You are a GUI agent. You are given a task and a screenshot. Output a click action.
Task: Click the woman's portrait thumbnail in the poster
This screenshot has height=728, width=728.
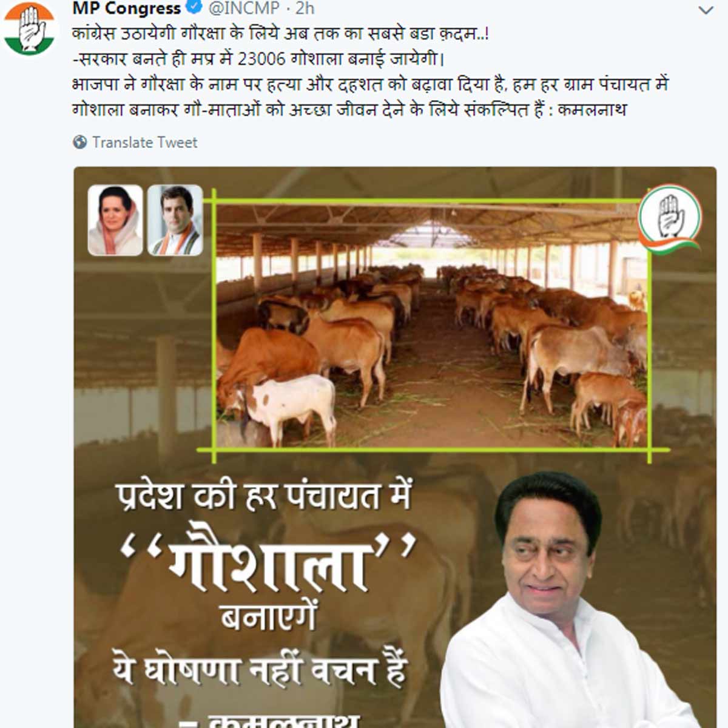pos(115,220)
